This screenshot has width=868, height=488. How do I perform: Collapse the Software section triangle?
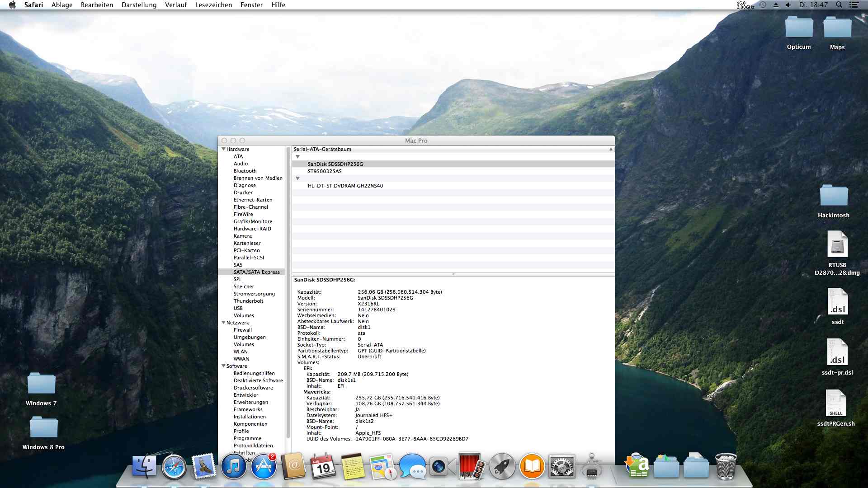tap(223, 366)
